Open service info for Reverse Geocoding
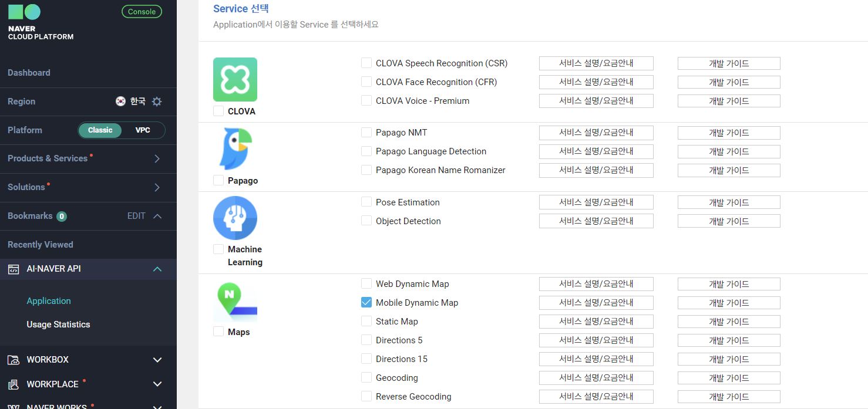The height and width of the screenshot is (409, 868). pyautogui.click(x=596, y=397)
